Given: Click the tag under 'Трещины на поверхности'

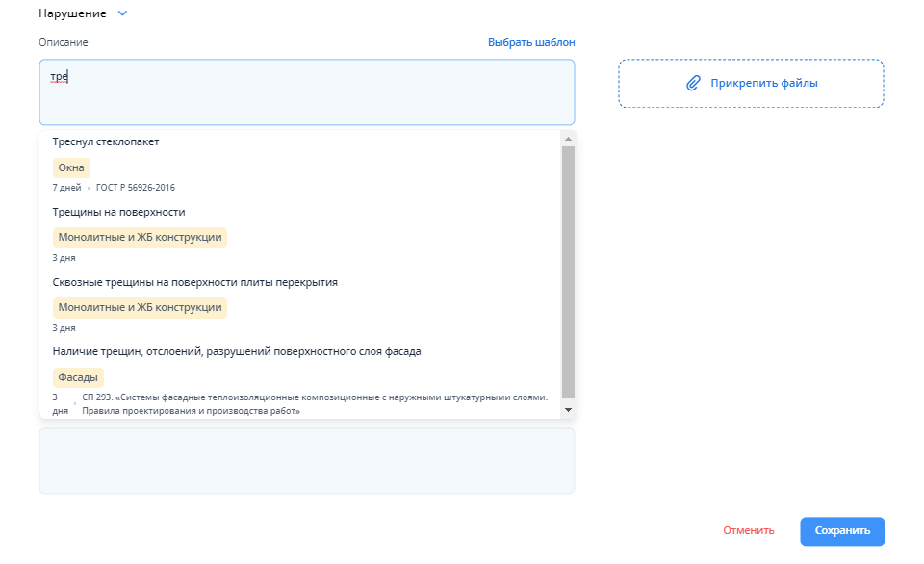Looking at the screenshot, I should point(140,237).
